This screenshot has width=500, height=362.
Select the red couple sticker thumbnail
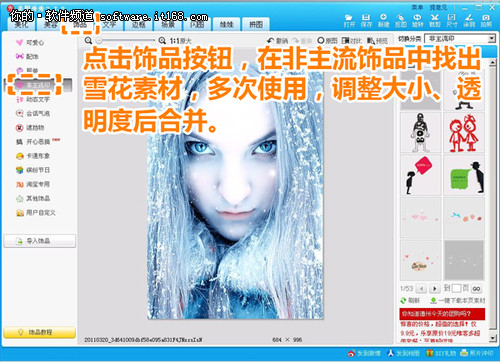coord(464,133)
